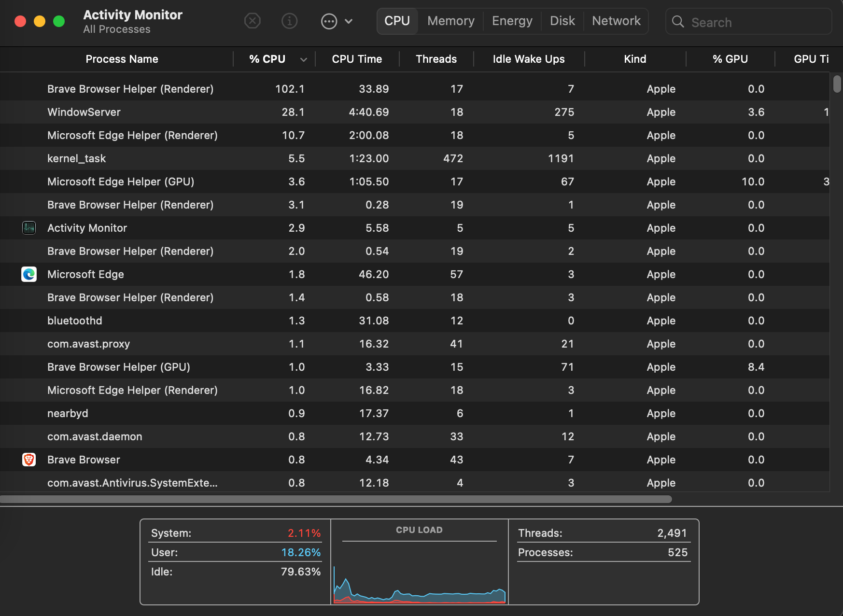Sort by % GPU column header
This screenshot has height=616, width=843.
tap(730, 59)
